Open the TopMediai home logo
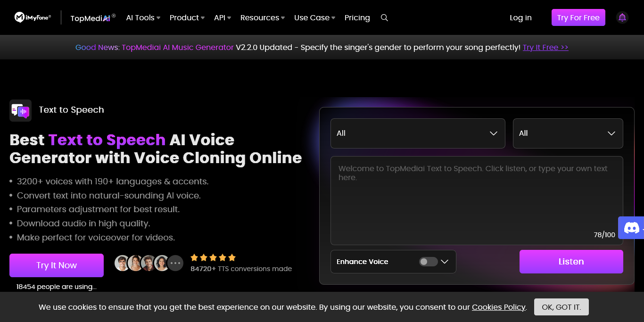This screenshot has width=644, height=322. (93, 18)
